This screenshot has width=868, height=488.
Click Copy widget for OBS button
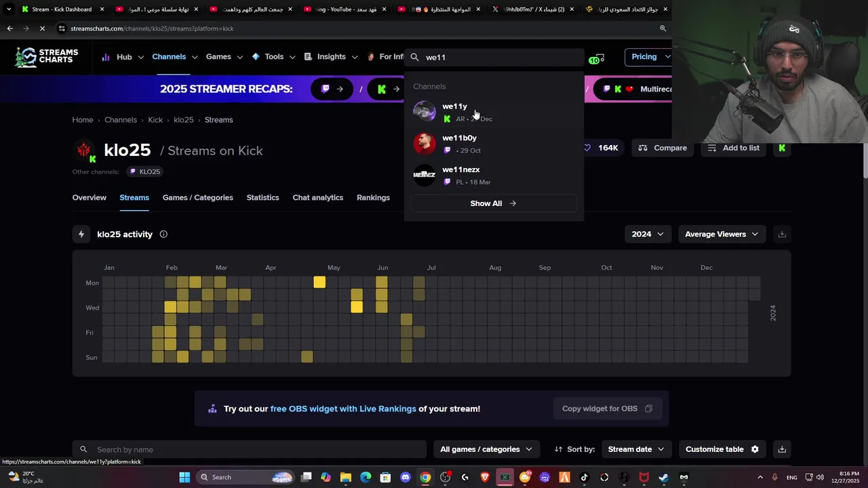[608, 409]
